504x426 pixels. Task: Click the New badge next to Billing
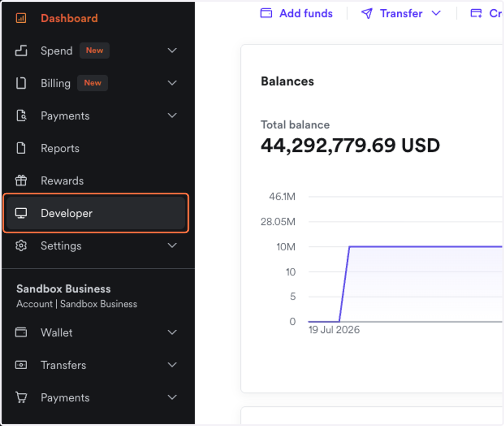[x=92, y=83]
